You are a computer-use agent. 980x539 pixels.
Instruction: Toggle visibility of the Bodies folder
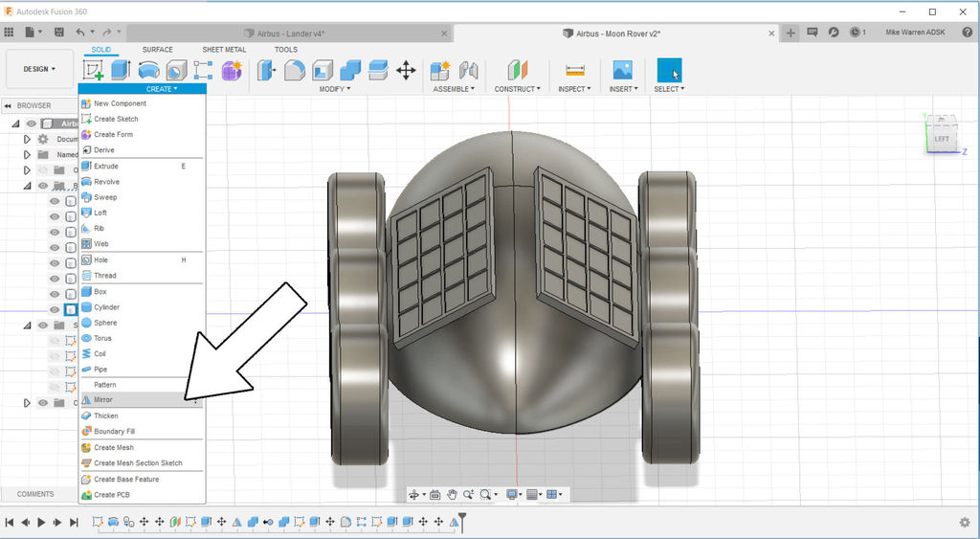[x=43, y=186]
